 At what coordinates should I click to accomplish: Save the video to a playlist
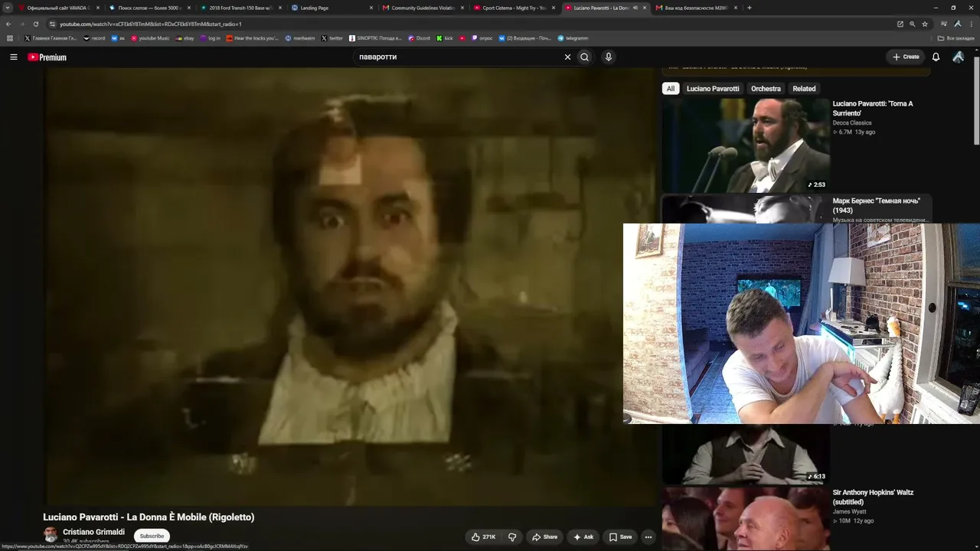tap(620, 537)
